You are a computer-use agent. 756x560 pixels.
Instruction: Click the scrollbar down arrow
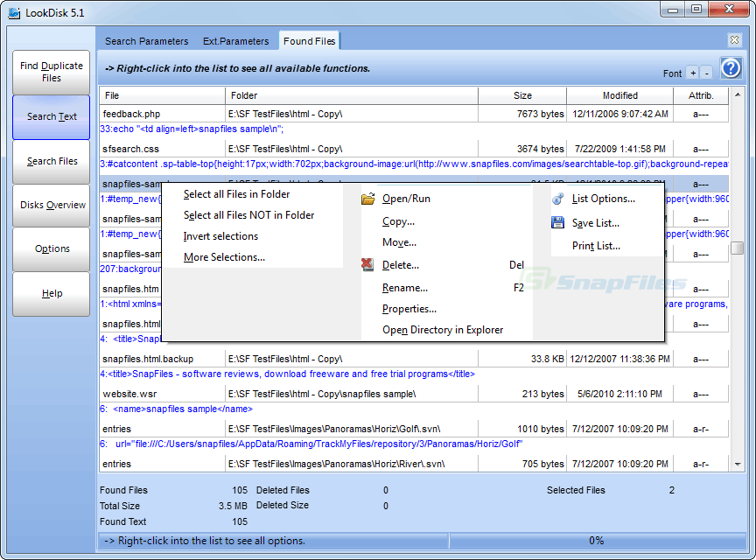click(738, 465)
